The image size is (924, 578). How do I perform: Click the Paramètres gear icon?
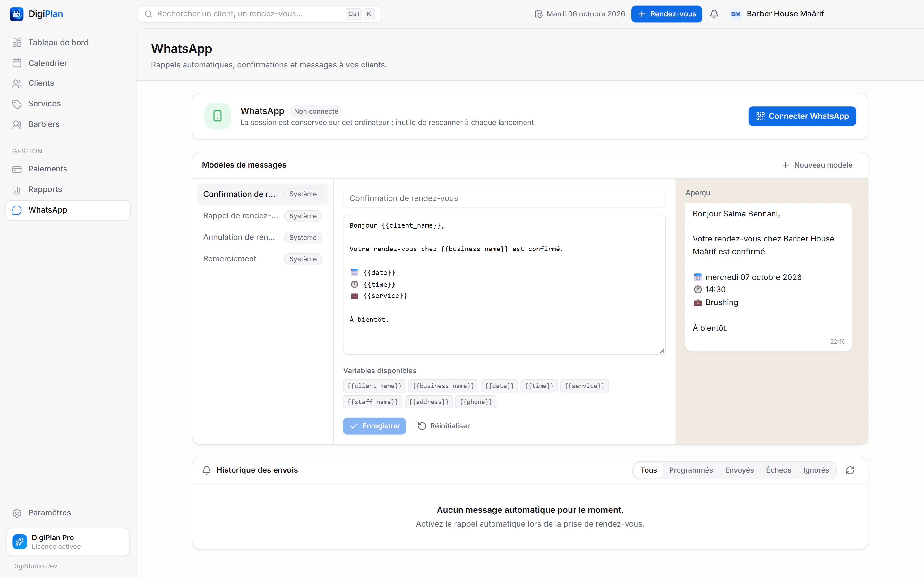(17, 513)
